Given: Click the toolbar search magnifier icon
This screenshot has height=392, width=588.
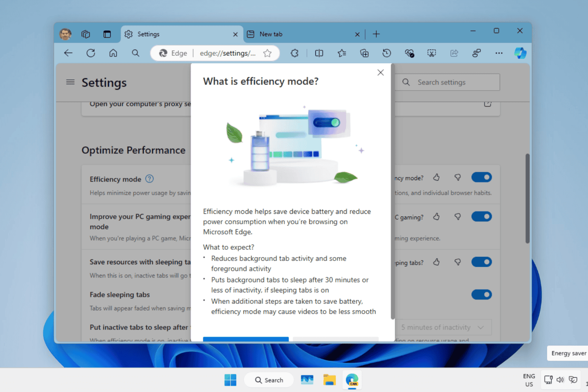Looking at the screenshot, I should point(136,53).
